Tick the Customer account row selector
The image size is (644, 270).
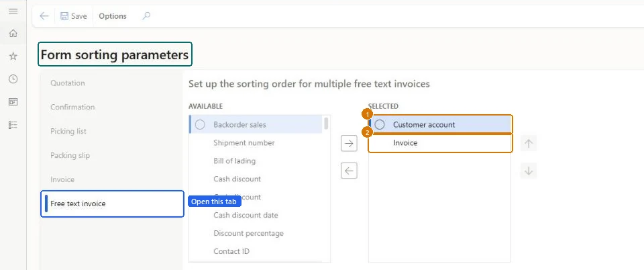pyautogui.click(x=380, y=124)
